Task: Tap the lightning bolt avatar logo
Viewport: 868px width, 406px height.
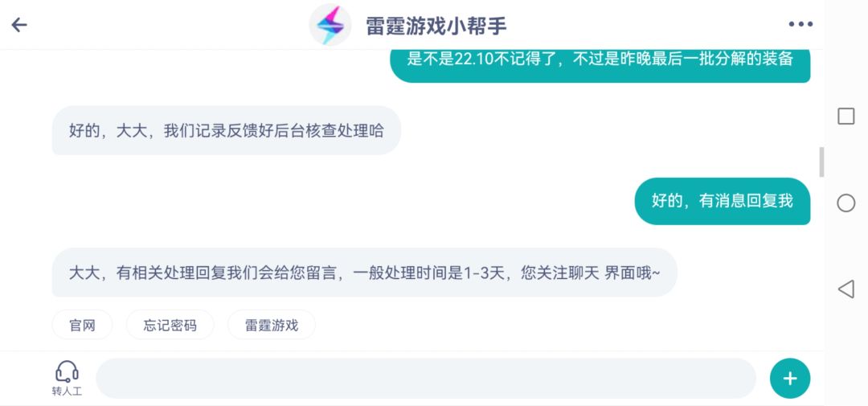Action: [x=330, y=25]
